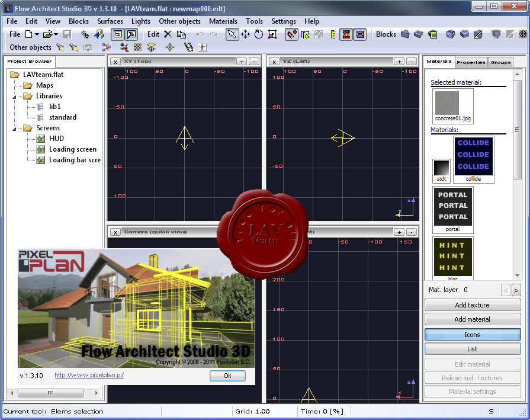Toggle the magnet snapping button
Viewport: 530px width, 420px height.
click(291, 34)
